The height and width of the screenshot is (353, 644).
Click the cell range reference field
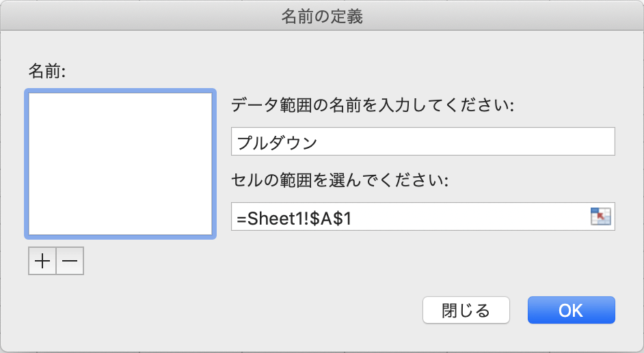click(410, 216)
